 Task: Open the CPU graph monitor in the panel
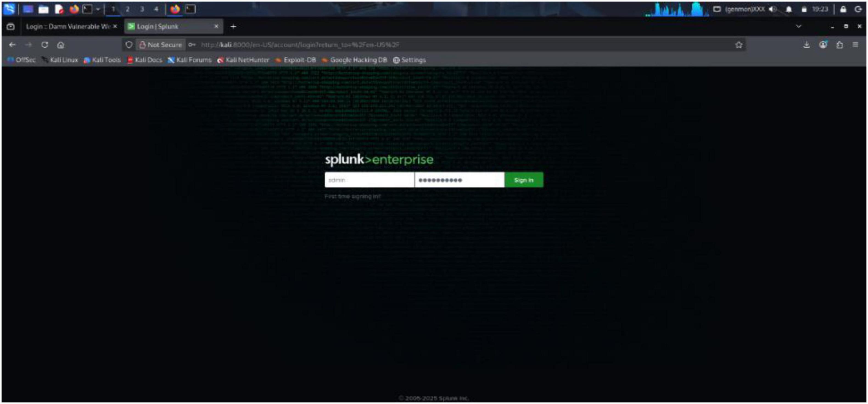[x=677, y=9]
